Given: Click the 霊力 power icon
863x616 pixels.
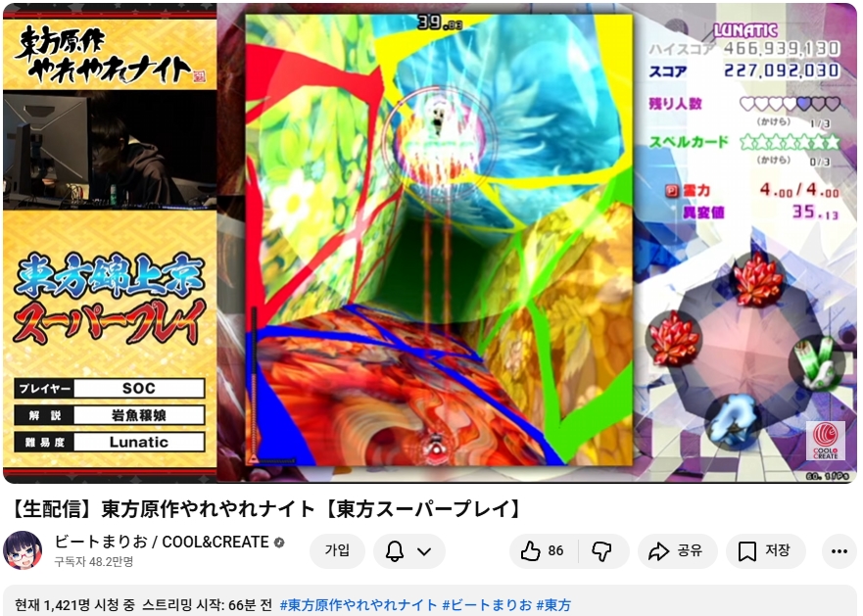Looking at the screenshot, I should tap(672, 191).
